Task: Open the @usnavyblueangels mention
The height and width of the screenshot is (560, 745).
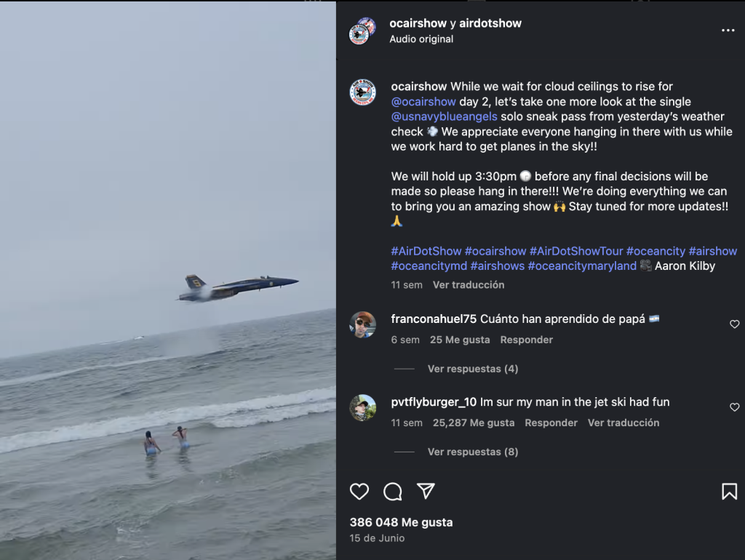Action: pyautogui.click(x=445, y=116)
